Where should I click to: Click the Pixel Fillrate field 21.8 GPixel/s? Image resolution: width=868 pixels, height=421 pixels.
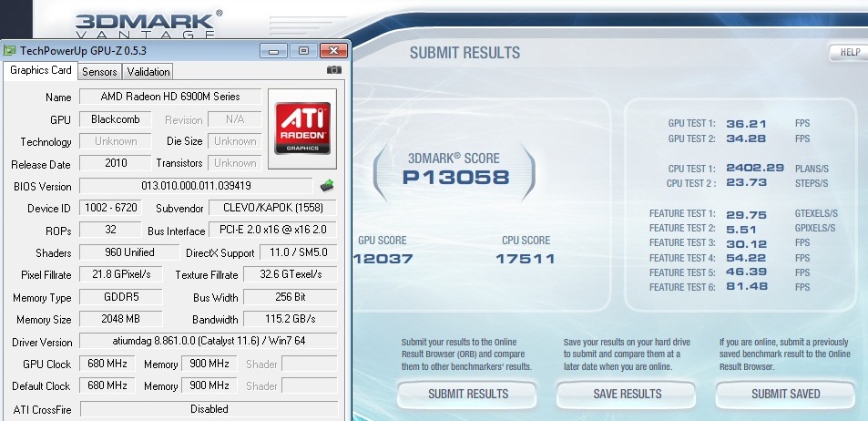(x=120, y=274)
